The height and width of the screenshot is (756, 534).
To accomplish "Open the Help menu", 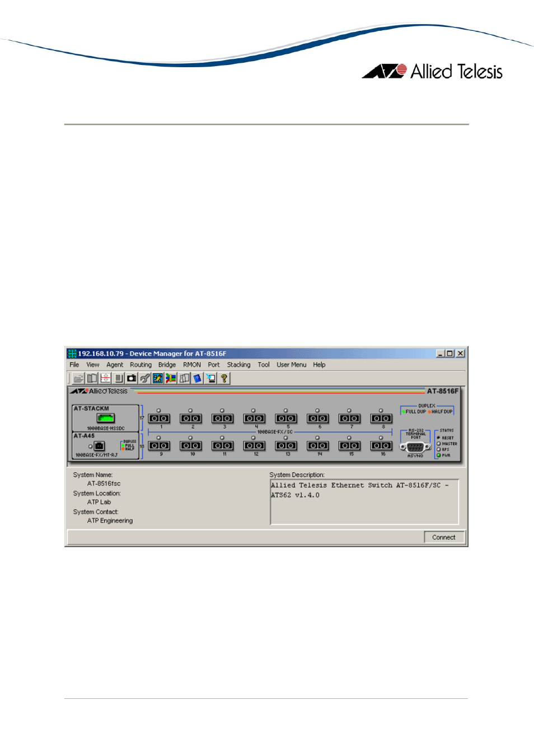I will click(x=319, y=365).
